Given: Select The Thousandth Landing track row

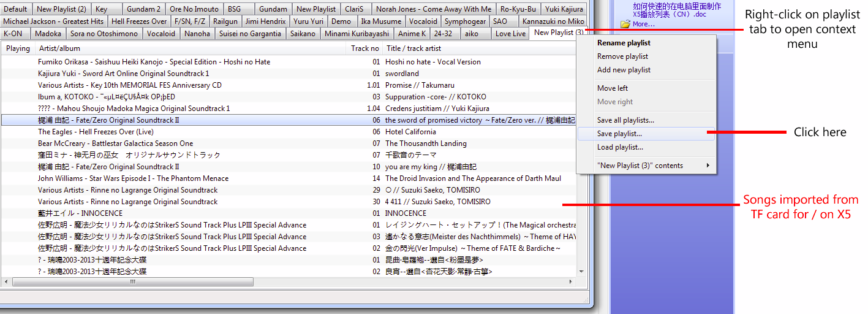Looking at the screenshot, I should point(289,144).
